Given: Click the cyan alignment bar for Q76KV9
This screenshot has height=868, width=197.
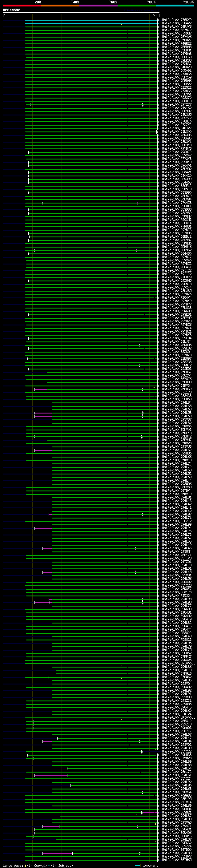Looking at the screenshot, I should pos(92,20).
